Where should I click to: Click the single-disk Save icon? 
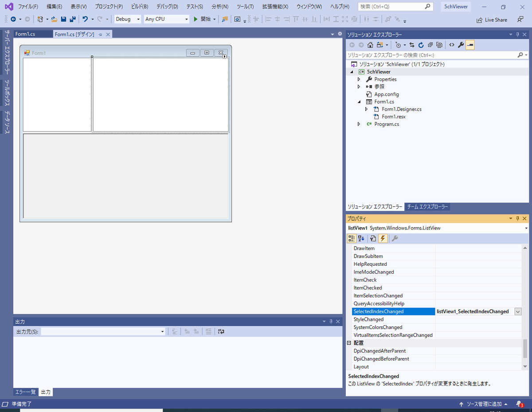(63, 19)
